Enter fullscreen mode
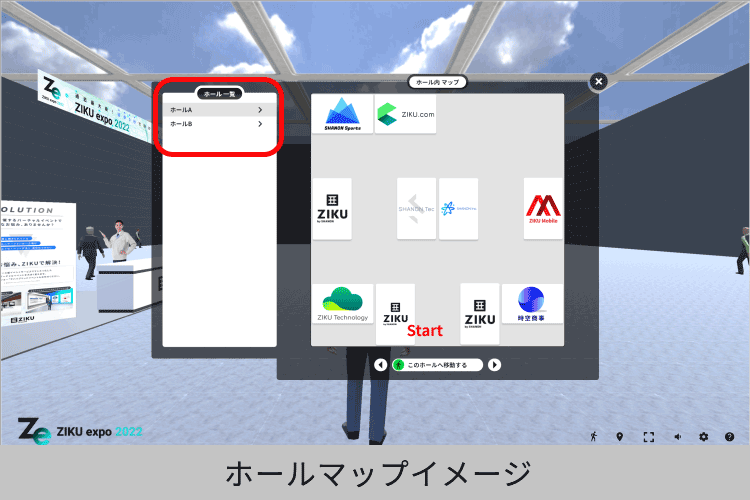This screenshot has height=500, width=750. [649, 436]
